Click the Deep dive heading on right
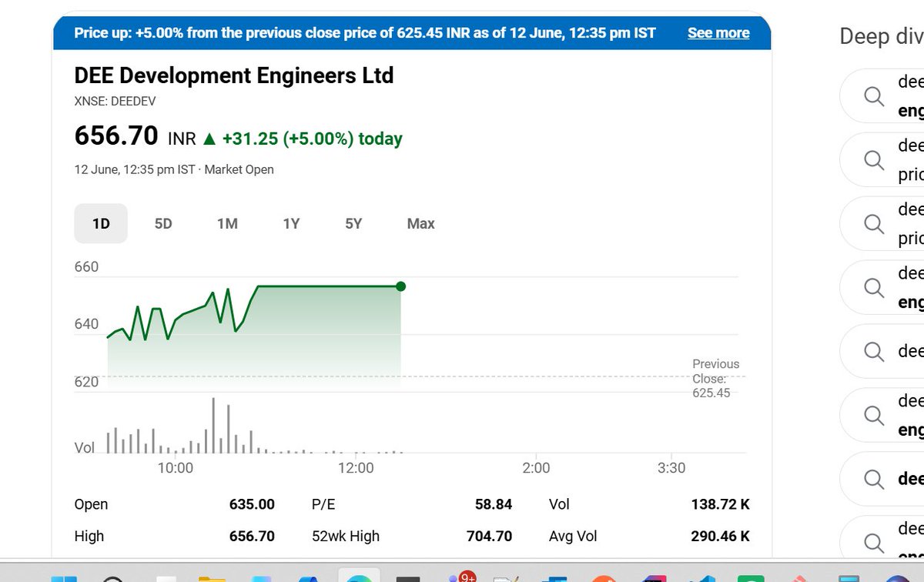The height and width of the screenshot is (582, 924). [x=882, y=36]
